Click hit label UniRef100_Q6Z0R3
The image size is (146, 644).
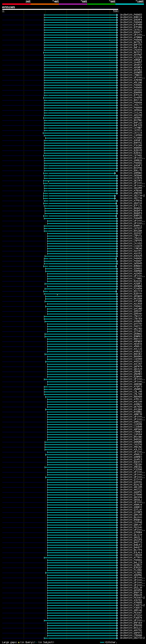pos(131,180)
